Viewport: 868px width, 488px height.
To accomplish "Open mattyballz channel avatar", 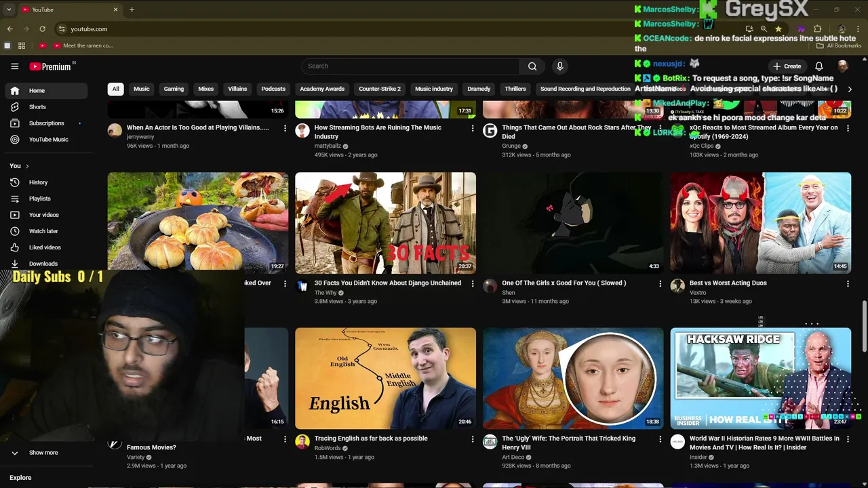I will point(302,131).
